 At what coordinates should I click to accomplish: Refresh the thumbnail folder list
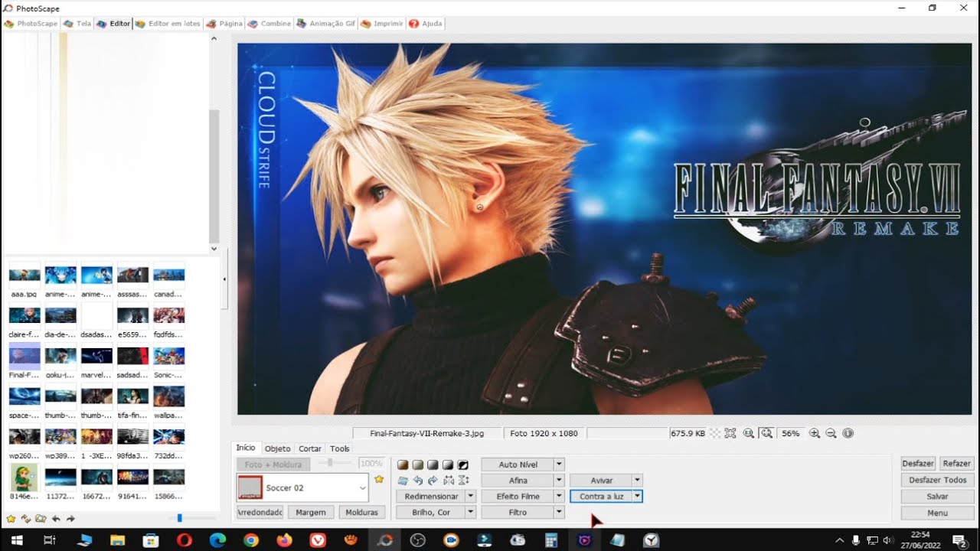point(25,519)
